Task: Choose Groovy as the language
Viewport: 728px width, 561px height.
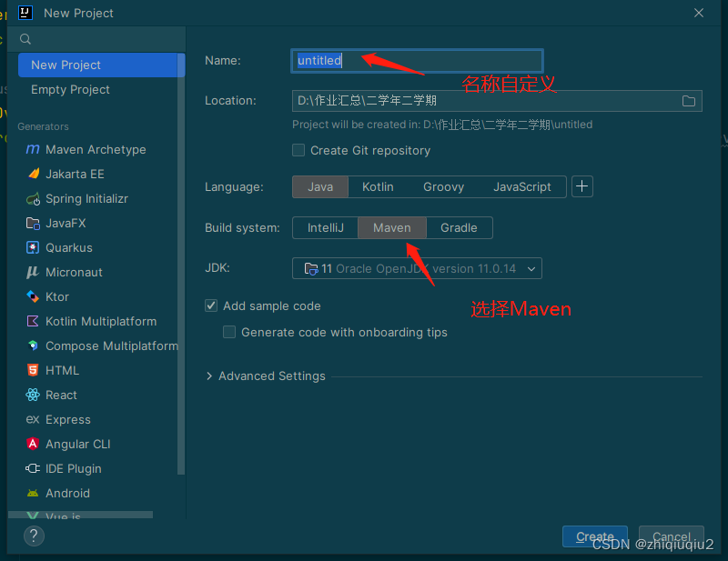Action: click(x=444, y=187)
